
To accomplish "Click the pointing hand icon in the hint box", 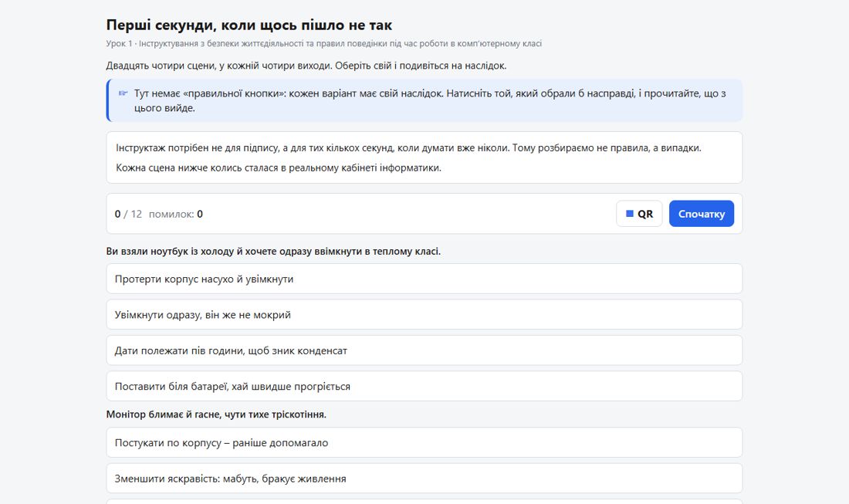I will click(x=123, y=93).
